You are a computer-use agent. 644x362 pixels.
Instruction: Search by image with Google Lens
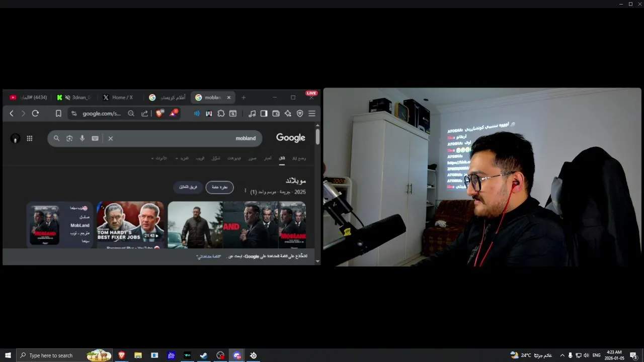coord(69,138)
